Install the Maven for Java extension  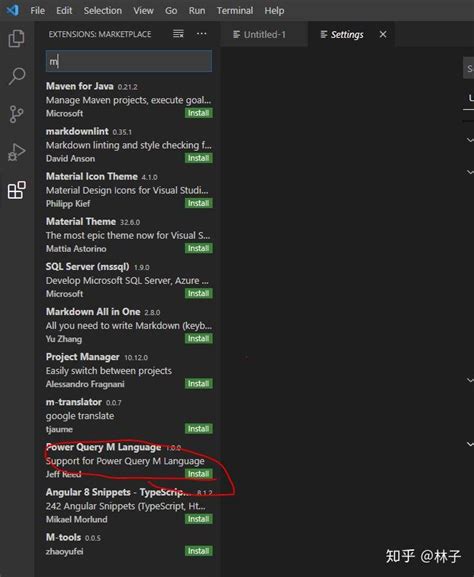[198, 113]
